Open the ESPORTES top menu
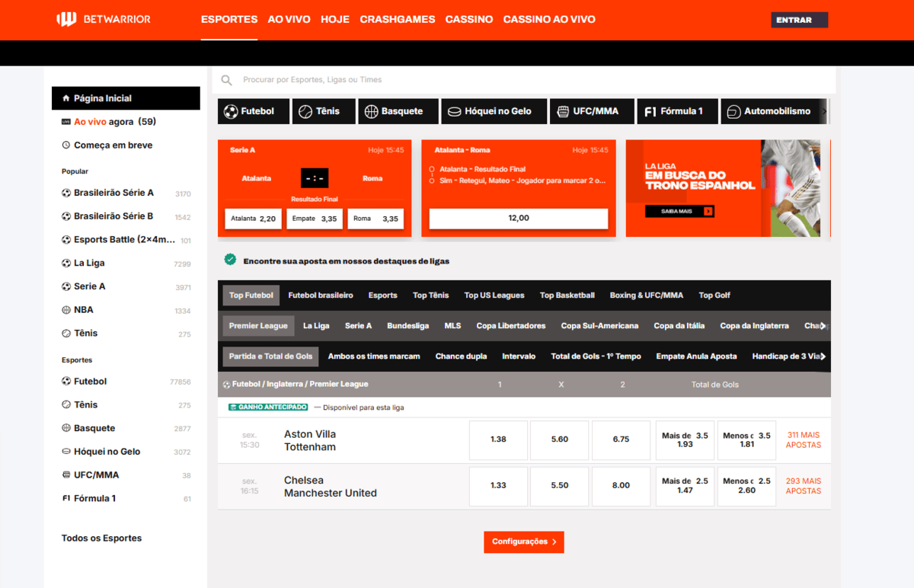The image size is (914, 588). [229, 19]
